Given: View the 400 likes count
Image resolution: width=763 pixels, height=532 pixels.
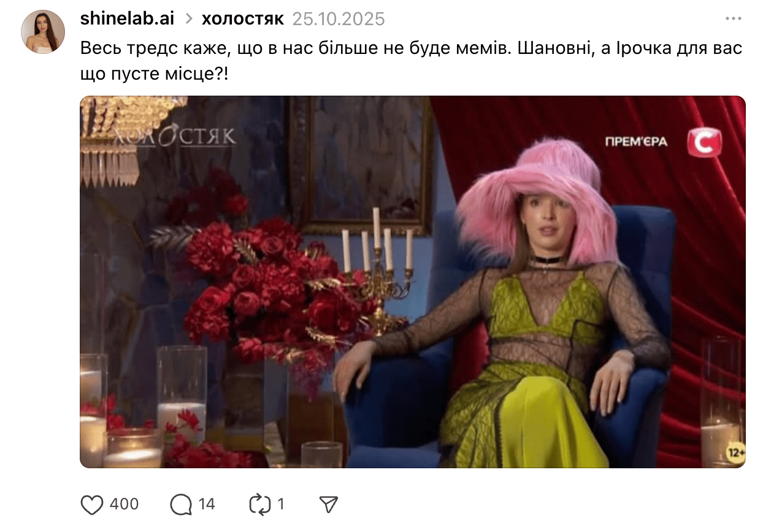Looking at the screenshot, I should coord(125,504).
